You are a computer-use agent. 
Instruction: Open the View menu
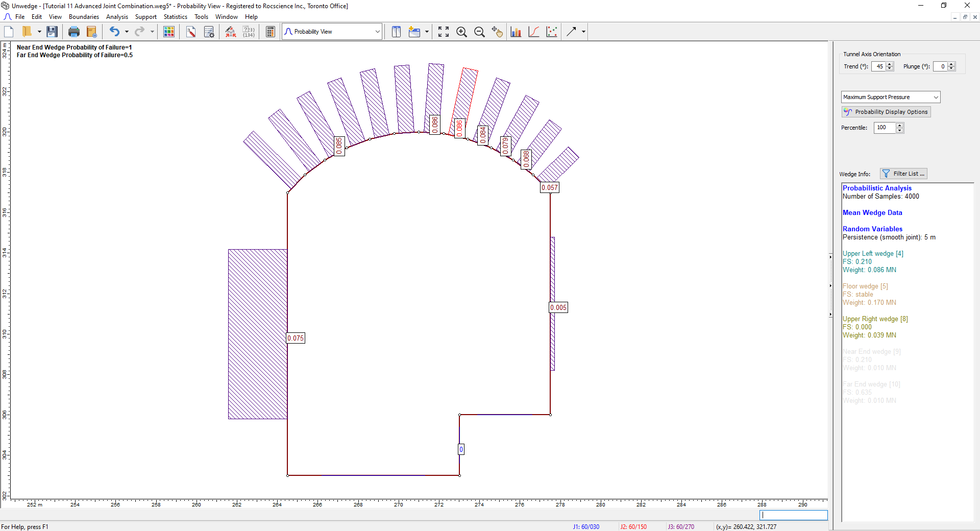click(x=55, y=17)
